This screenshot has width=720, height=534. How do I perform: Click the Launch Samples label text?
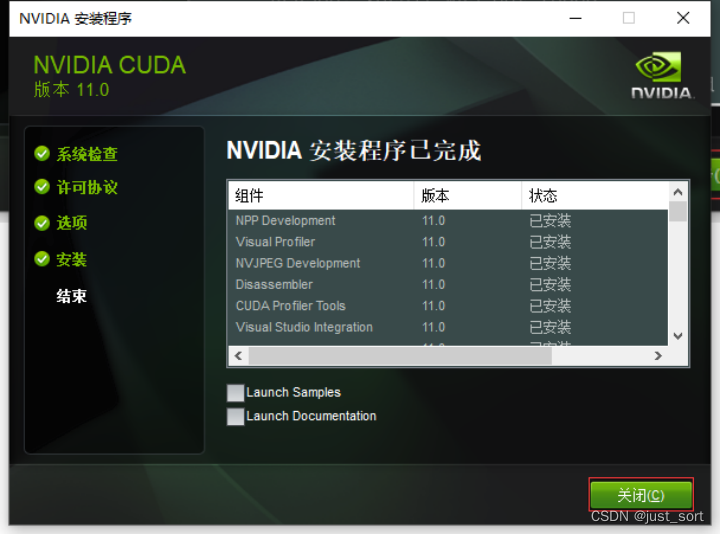pos(293,393)
